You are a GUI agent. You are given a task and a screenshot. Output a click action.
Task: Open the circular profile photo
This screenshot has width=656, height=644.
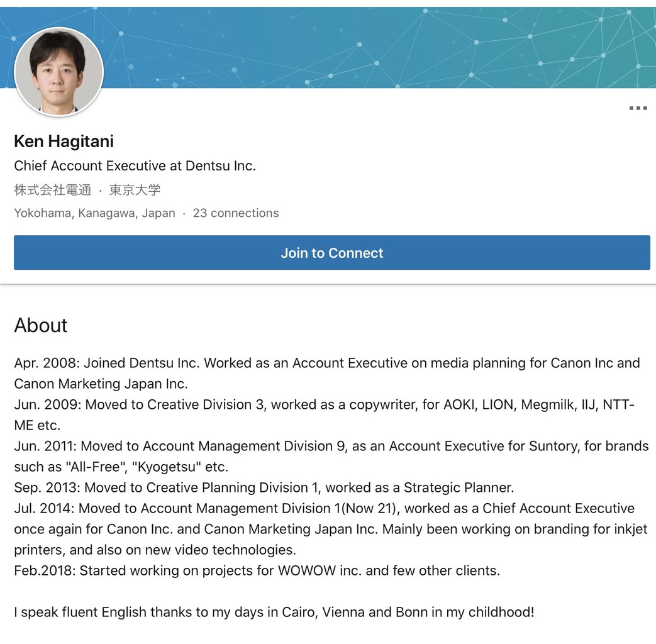point(58,72)
